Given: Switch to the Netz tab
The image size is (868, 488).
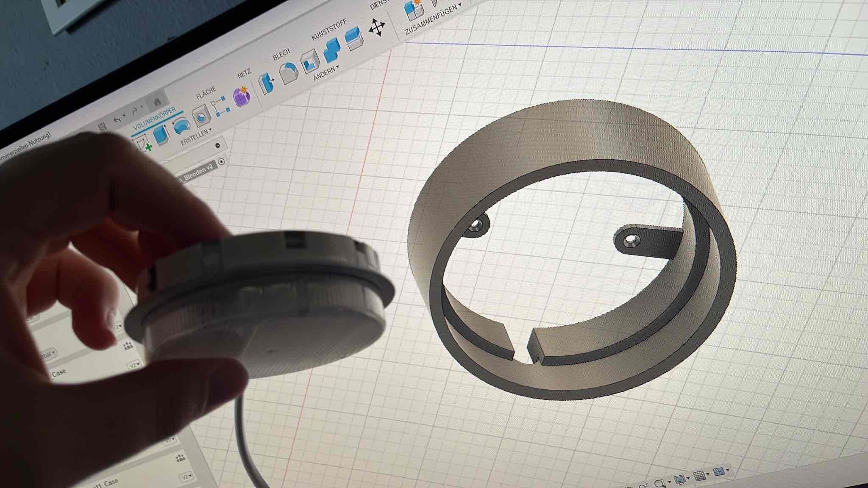Looking at the screenshot, I should [244, 74].
